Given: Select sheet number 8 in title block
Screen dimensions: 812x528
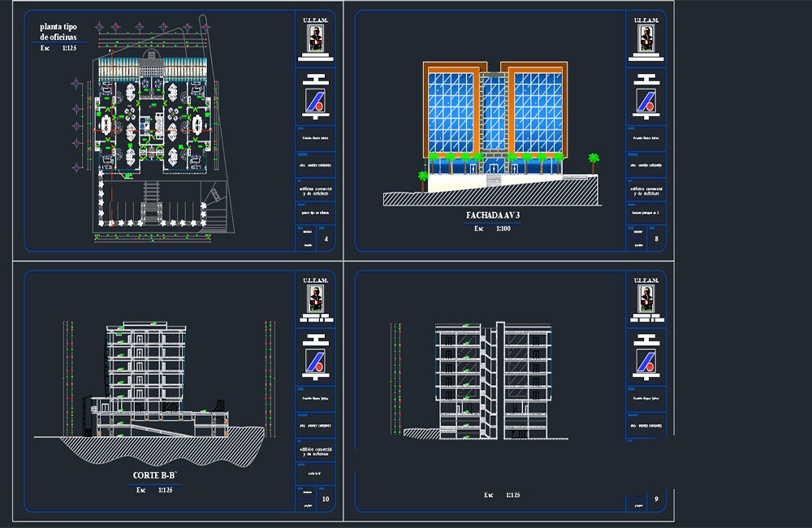Looking at the screenshot, I should pyautogui.click(x=657, y=239).
